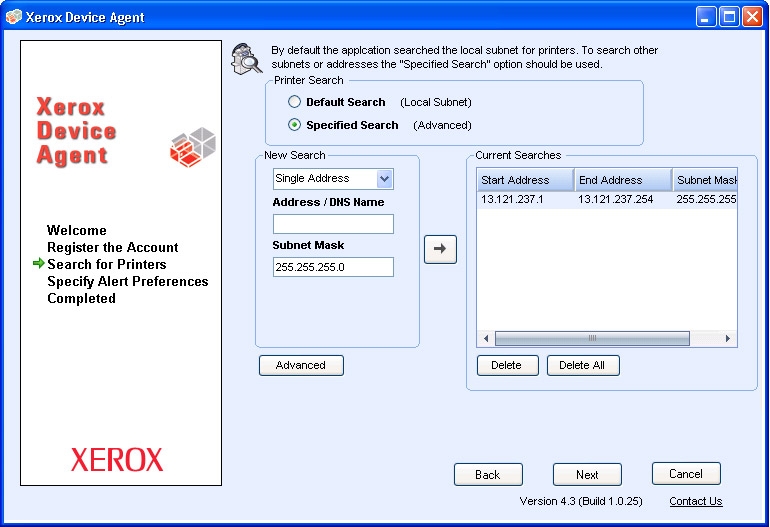Click the Delete button
770x527 pixels.
click(507, 365)
